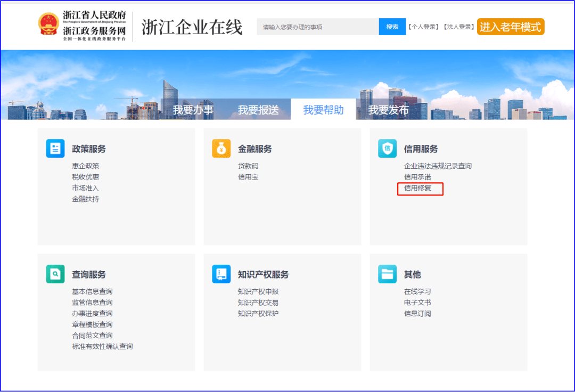Open the 我要报送 tab
575x392 pixels.
coord(259,110)
